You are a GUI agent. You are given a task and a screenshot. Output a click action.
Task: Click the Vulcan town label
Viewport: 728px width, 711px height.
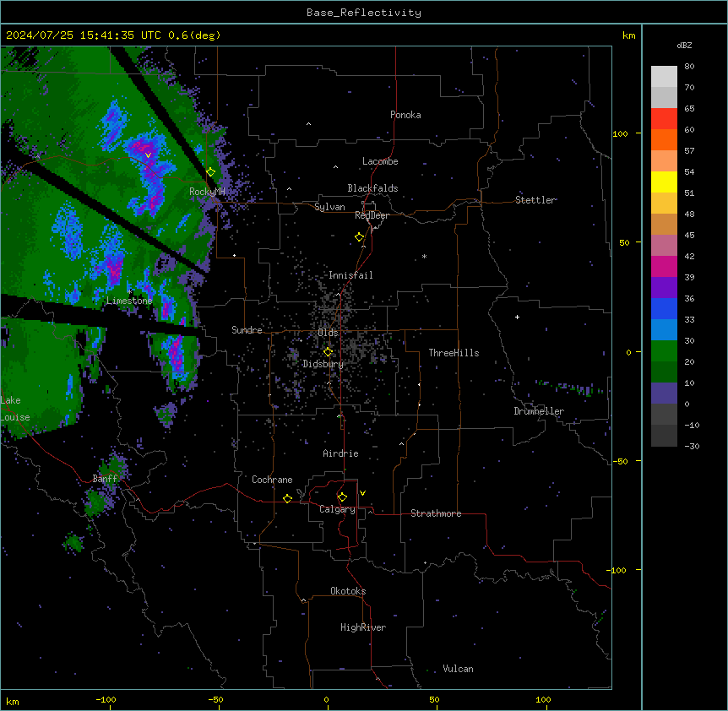(x=459, y=669)
